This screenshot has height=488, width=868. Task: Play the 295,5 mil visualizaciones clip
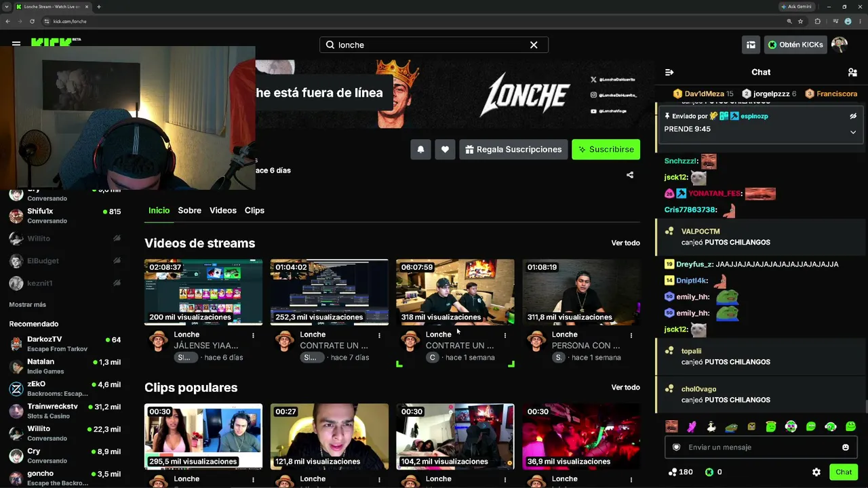tap(203, 436)
